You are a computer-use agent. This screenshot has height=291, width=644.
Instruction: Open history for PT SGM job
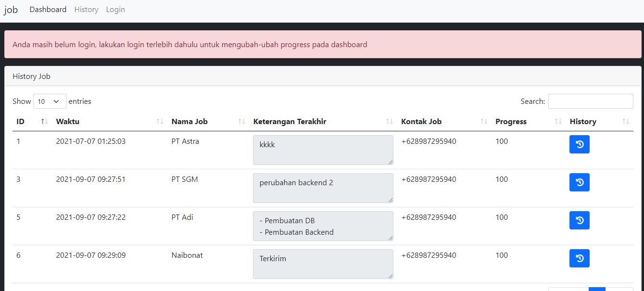579,182
